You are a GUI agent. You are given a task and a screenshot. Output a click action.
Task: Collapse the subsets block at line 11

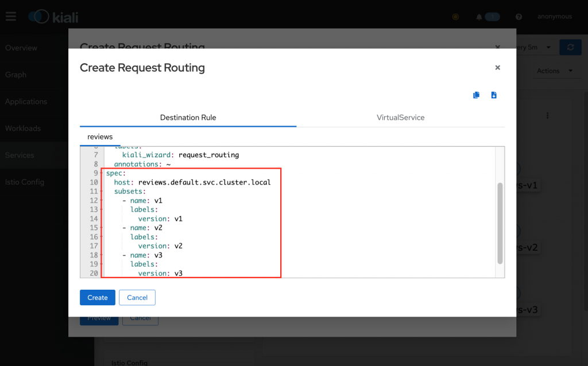pyautogui.click(x=102, y=192)
